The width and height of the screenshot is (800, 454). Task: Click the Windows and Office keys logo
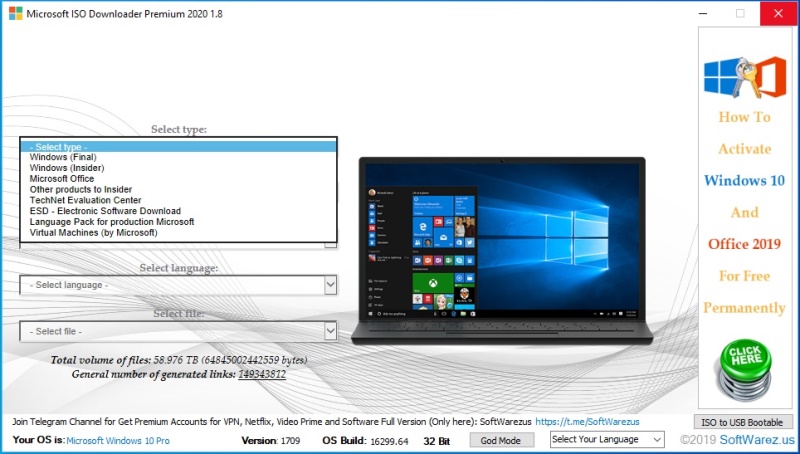(x=745, y=77)
